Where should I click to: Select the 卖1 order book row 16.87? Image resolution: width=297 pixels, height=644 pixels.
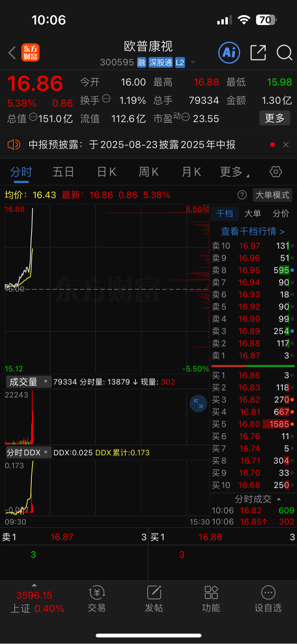pos(253,355)
